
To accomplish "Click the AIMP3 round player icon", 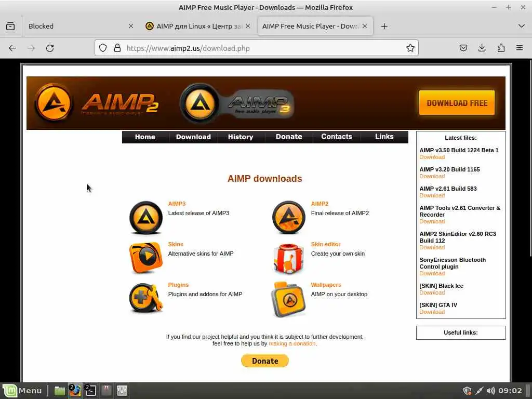I will pyautogui.click(x=146, y=217).
